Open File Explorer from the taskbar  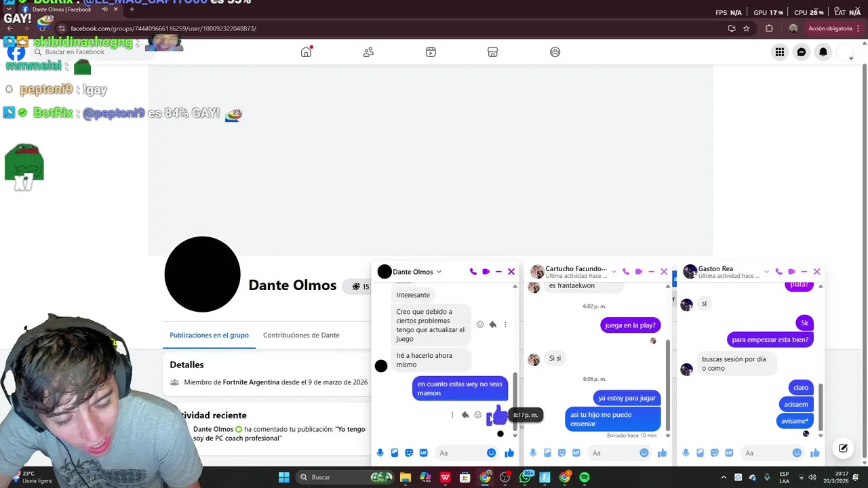[406, 477]
